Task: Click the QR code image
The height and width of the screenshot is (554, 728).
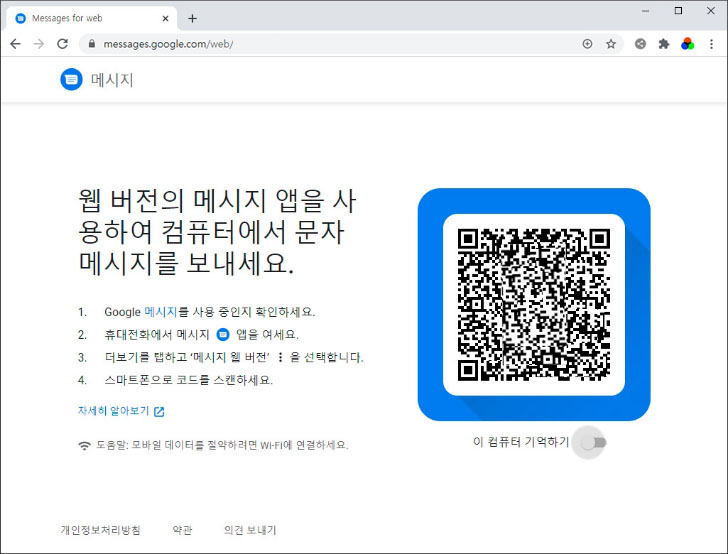Action: tap(534, 305)
